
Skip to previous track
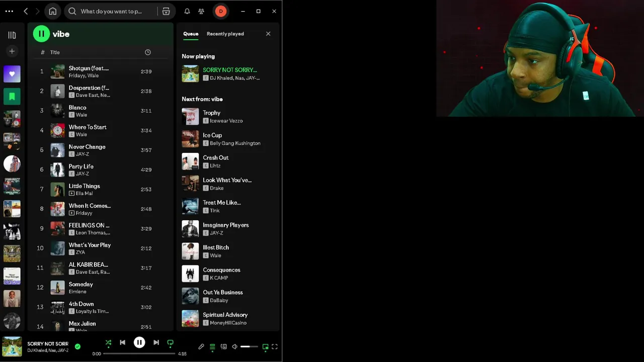pos(122,342)
